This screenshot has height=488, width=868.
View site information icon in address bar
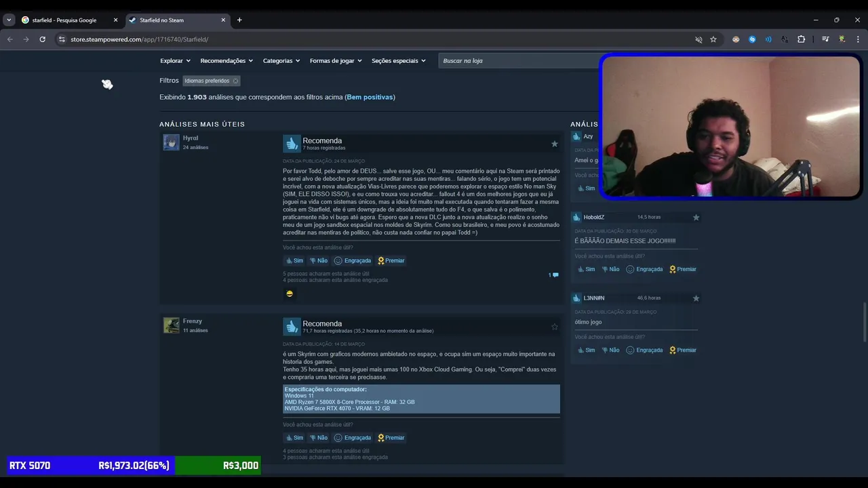point(62,39)
